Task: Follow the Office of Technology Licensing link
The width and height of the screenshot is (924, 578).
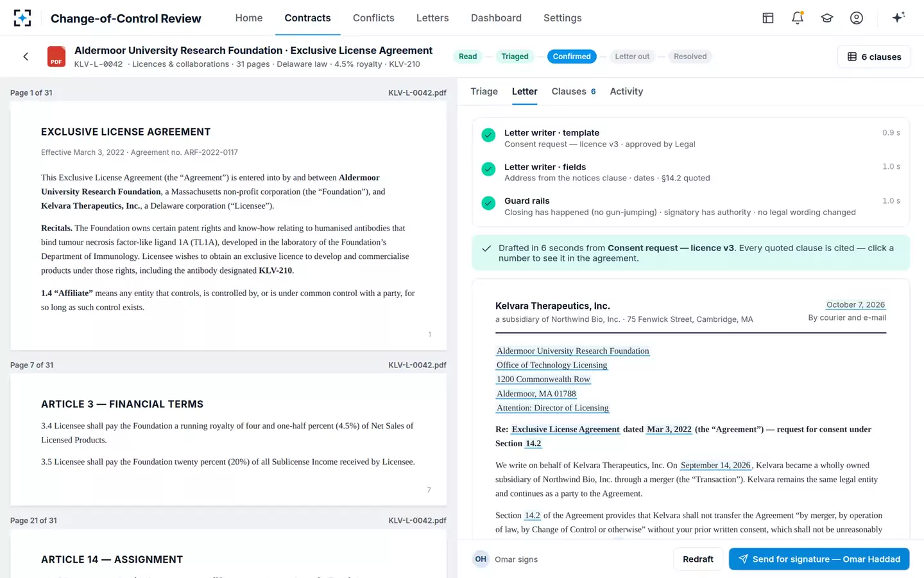Action: coord(552,365)
